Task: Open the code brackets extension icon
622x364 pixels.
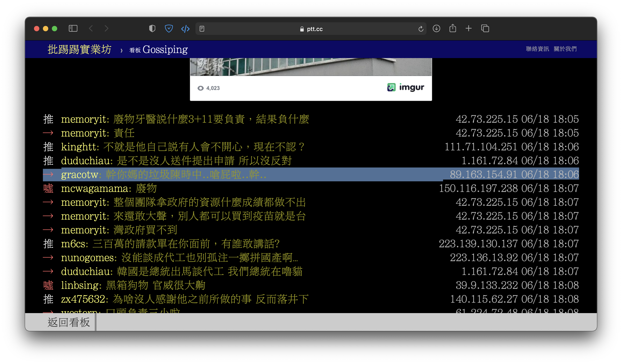Action: pos(185,29)
